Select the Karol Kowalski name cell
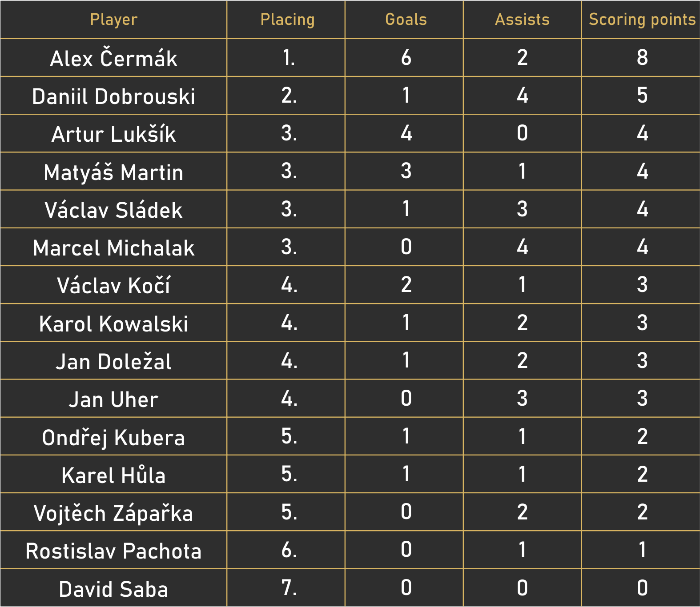The image size is (700, 607). point(113,323)
